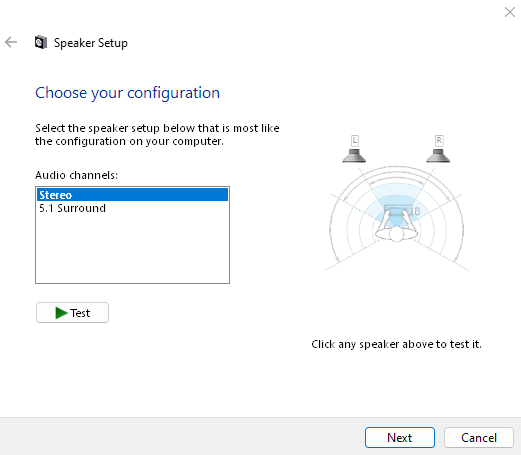Click the L label above left speaker

point(355,141)
